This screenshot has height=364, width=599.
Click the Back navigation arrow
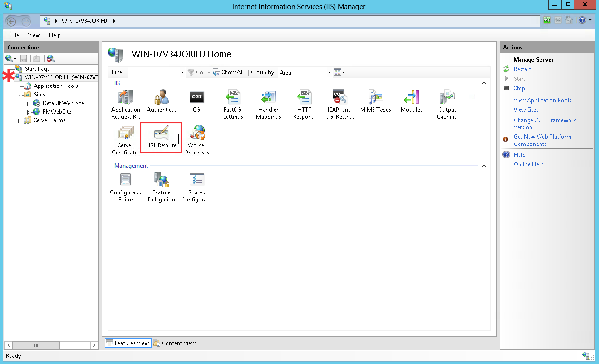click(12, 21)
